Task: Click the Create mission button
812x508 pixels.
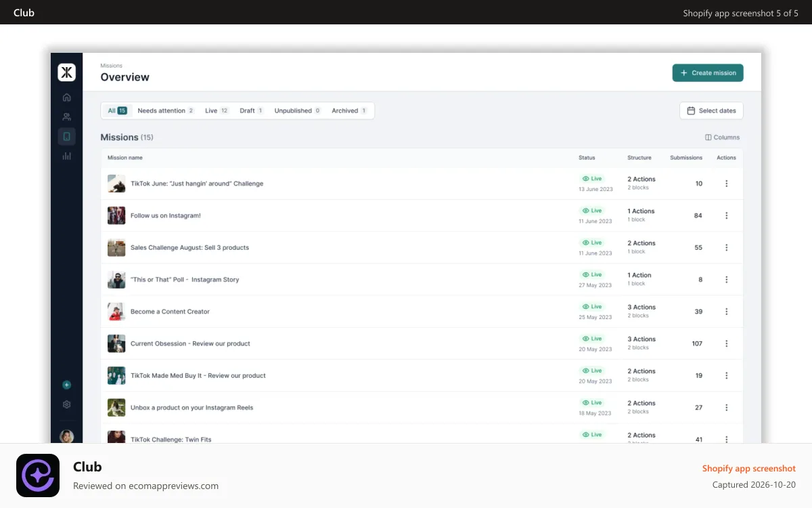Action: click(x=708, y=72)
